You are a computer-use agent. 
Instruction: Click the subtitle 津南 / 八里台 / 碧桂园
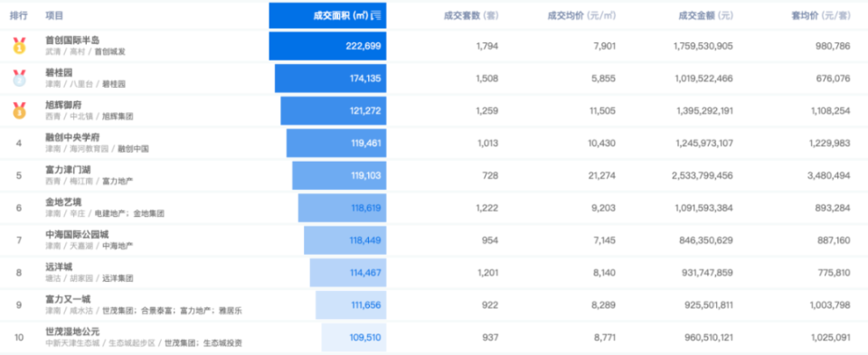(x=85, y=84)
